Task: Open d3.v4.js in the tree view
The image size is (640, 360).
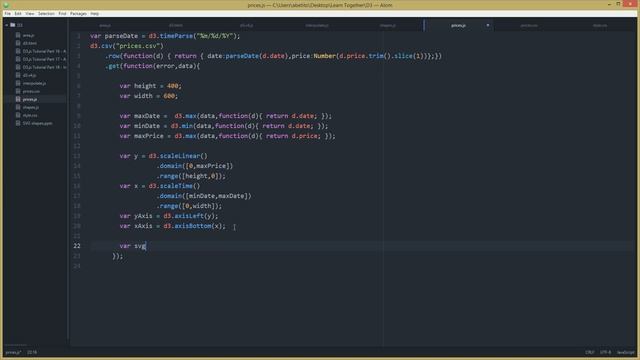Action: [x=29, y=76]
